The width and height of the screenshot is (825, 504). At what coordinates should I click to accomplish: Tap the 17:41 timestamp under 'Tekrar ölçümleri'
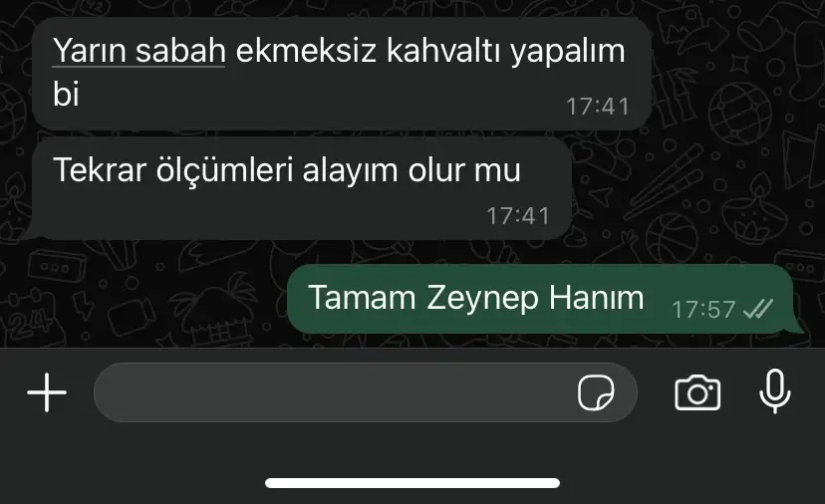tap(518, 216)
